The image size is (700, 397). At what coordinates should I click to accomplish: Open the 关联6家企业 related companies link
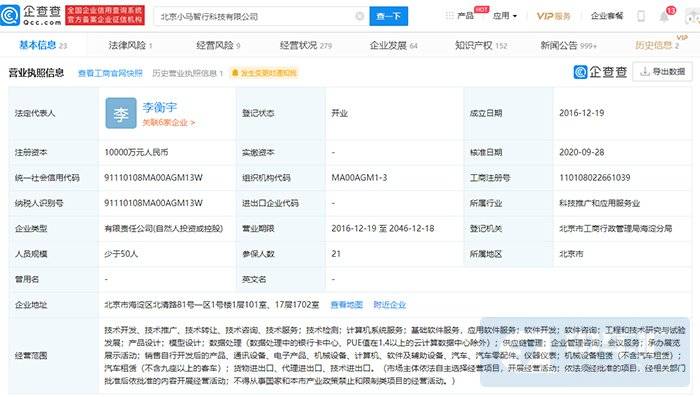point(169,122)
